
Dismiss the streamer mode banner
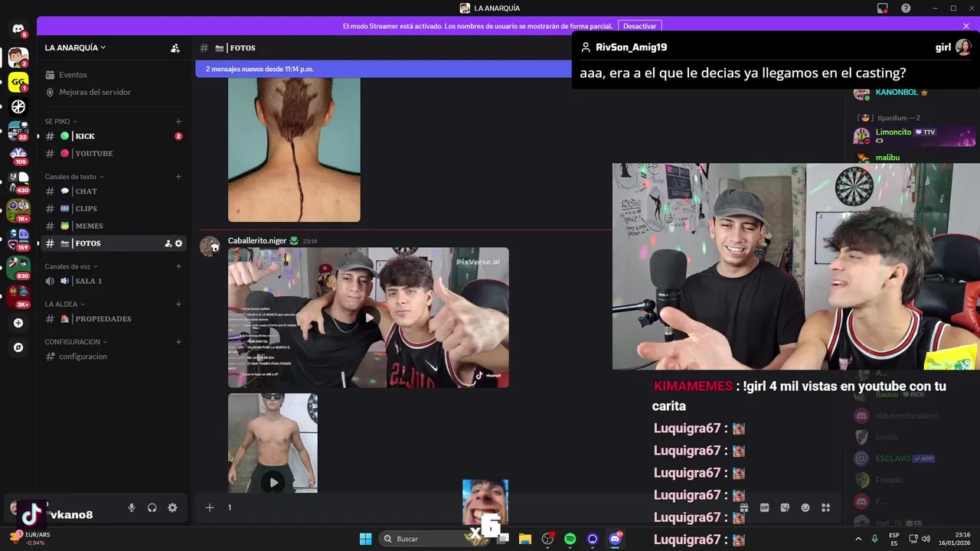966,26
